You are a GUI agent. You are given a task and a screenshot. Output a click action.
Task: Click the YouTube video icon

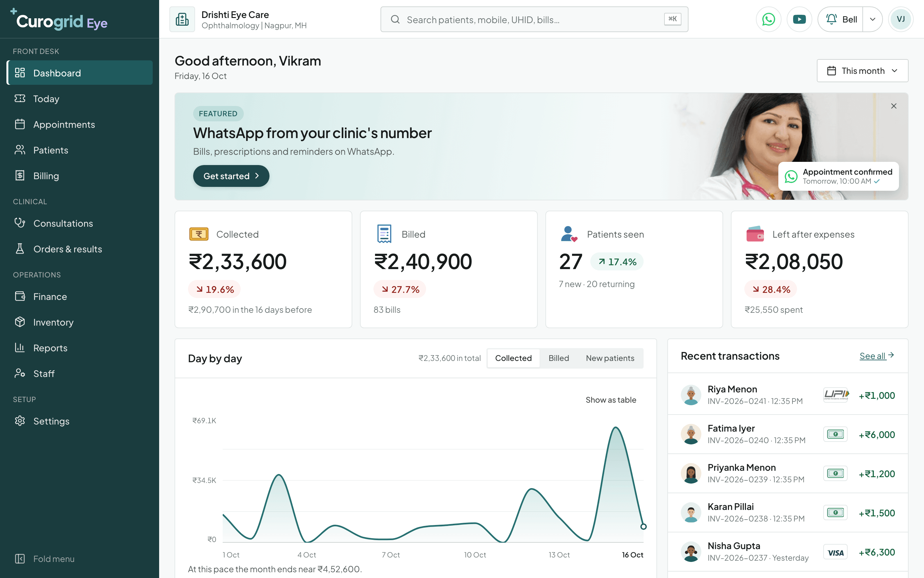pyautogui.click(x=799, y=19)
